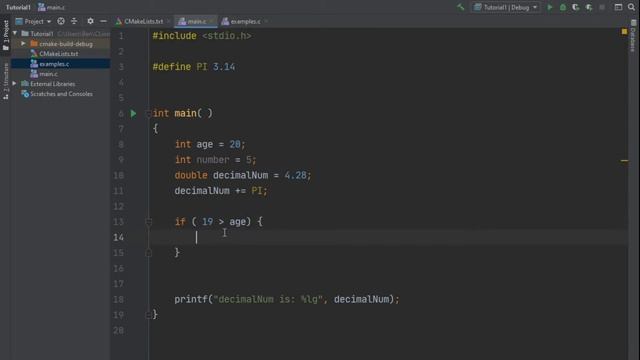This screenshot has width=640, height=360.
Task: Click '3.14' value in define
Action: coord(224,67)
